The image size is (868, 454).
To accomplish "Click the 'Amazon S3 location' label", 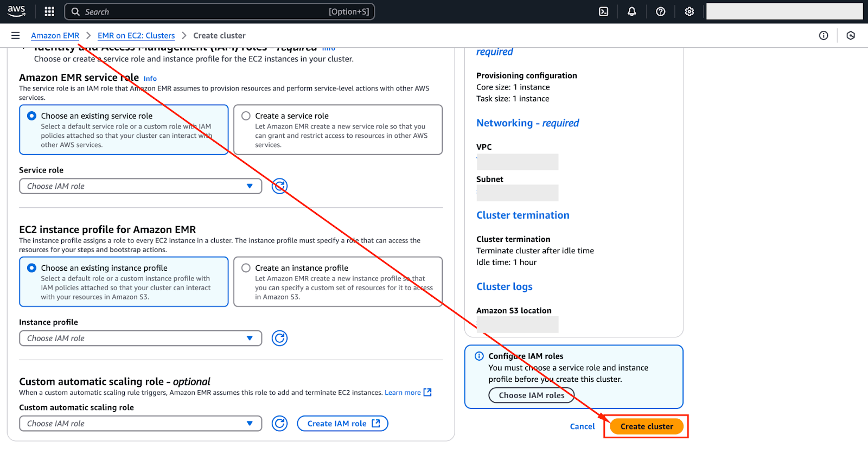I will [514, 310].
